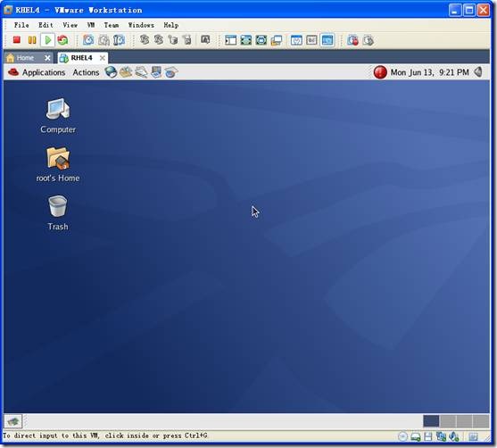The height and width of the screenshot is (448, 497).
Task: Show the appliance view toolbar icon
Action: 311,40
